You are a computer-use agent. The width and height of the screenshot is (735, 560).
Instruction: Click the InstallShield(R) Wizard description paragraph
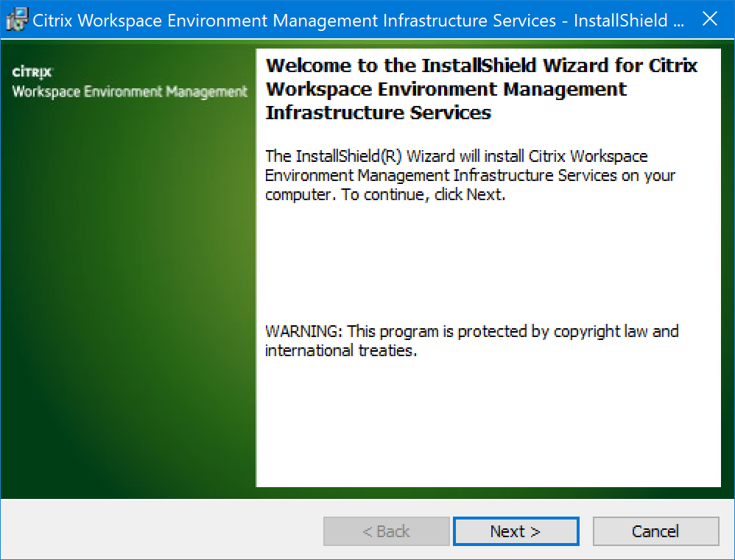coord(469,176)
